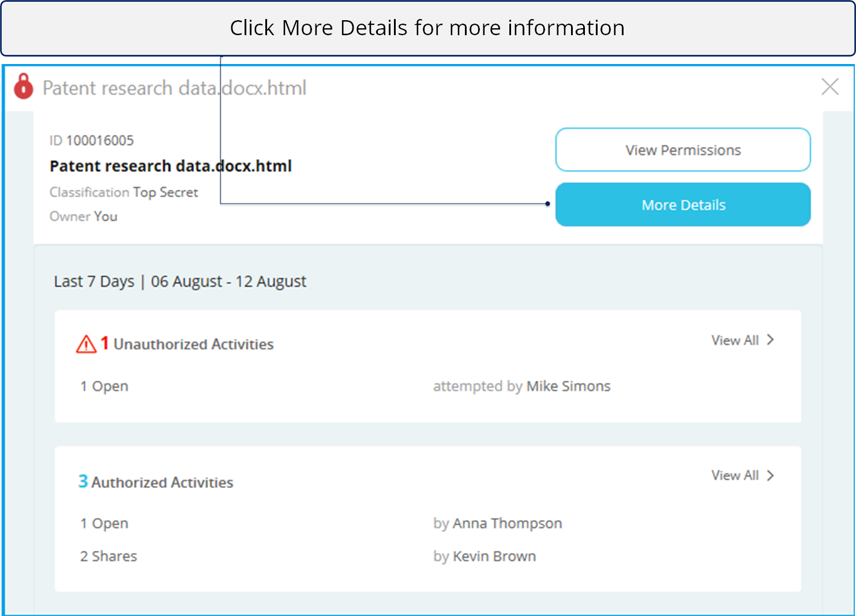Click the instruction banner about More Details

(x=427, y=28)
